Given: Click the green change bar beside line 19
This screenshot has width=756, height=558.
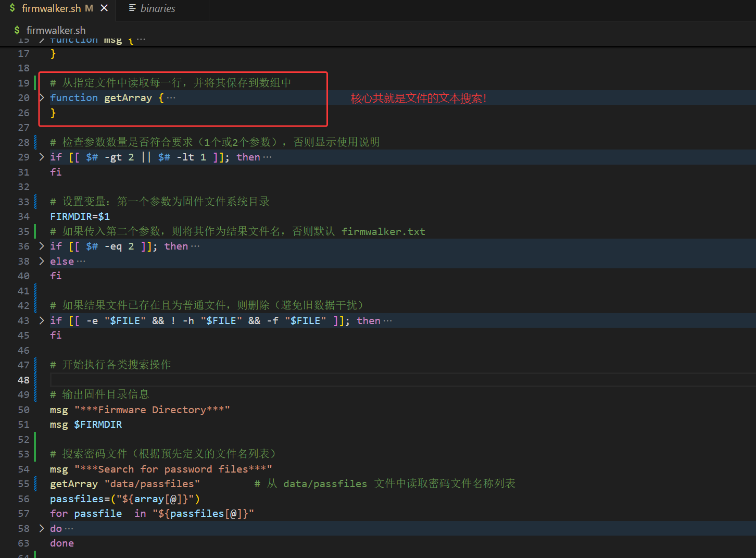Looking at the screenshot, I should pos(35,83).
